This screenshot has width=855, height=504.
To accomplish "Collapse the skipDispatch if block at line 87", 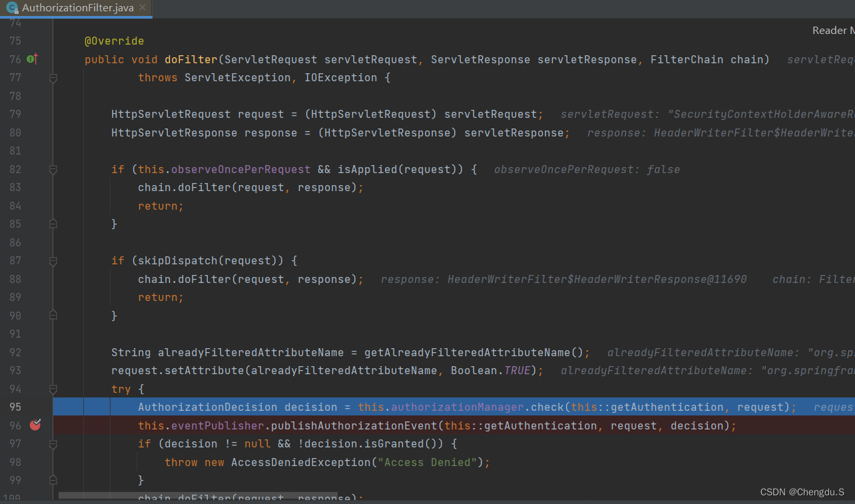I will click(53, 261).
